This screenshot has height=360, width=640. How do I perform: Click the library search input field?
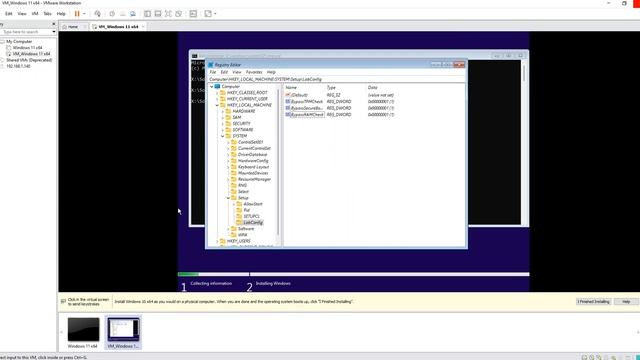point(26,32)
